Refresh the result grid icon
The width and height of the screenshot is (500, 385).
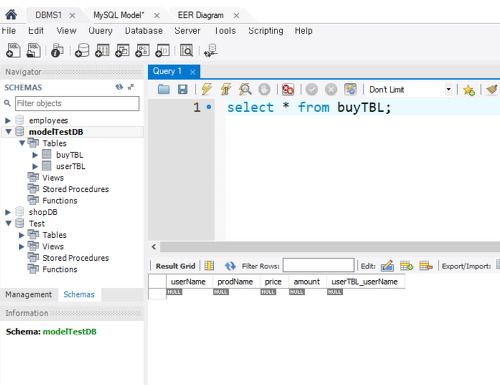tap(230, 266)
